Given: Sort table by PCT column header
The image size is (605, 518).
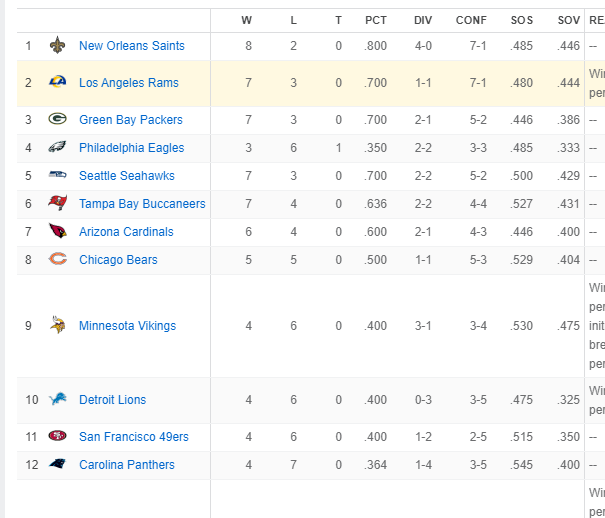Looking at the screenshot, I should click(x=376, y=20).
